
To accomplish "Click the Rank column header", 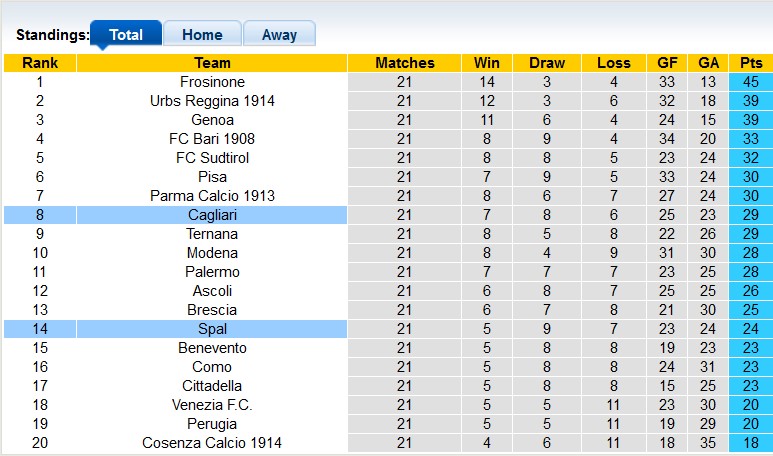I will [40, 63].
